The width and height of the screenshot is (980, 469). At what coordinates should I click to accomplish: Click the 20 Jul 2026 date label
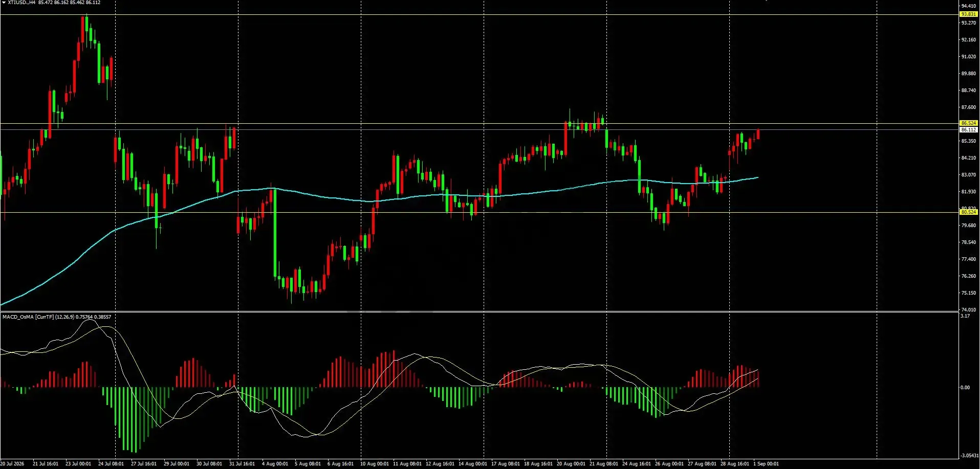[12, 464]
